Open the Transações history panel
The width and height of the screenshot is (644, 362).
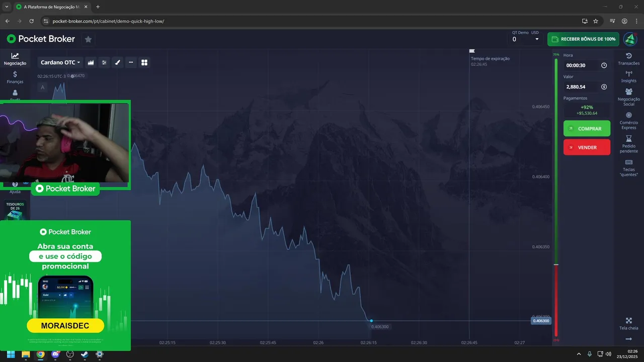point(628,59)
